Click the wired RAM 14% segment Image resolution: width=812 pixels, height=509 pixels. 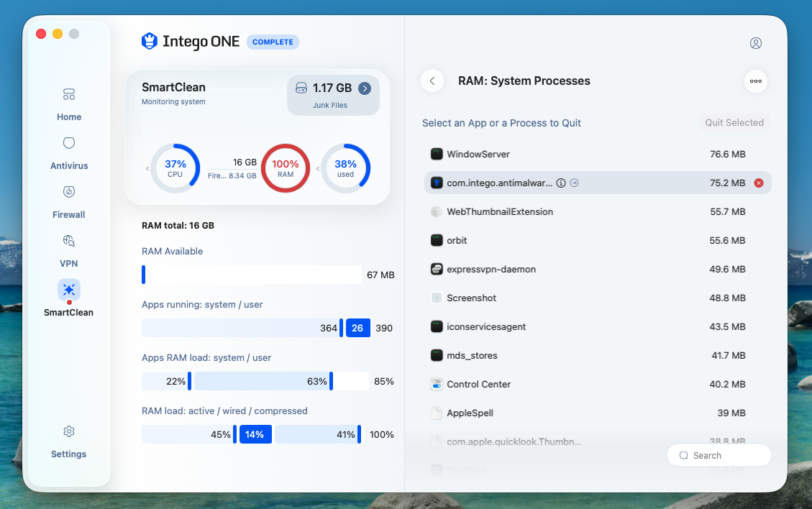click(x=255, y=434)
